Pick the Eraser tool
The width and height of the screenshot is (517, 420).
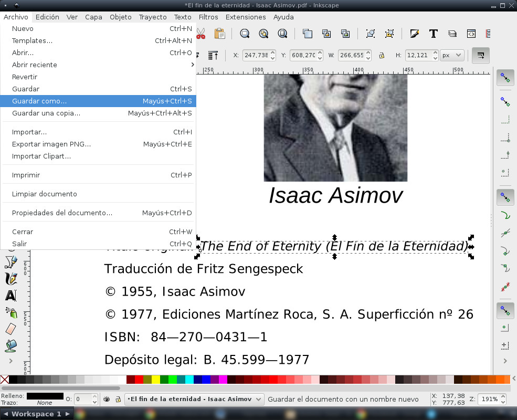(x=10, y=329)
